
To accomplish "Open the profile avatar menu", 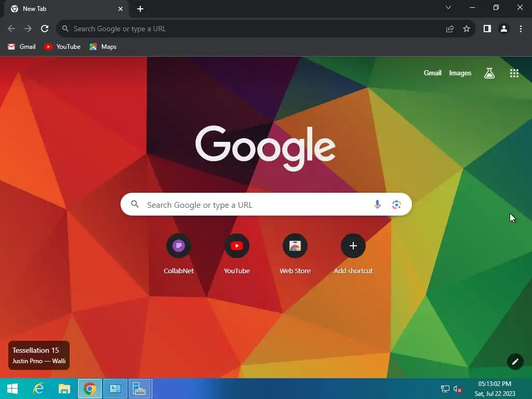I will pos(504,29).
